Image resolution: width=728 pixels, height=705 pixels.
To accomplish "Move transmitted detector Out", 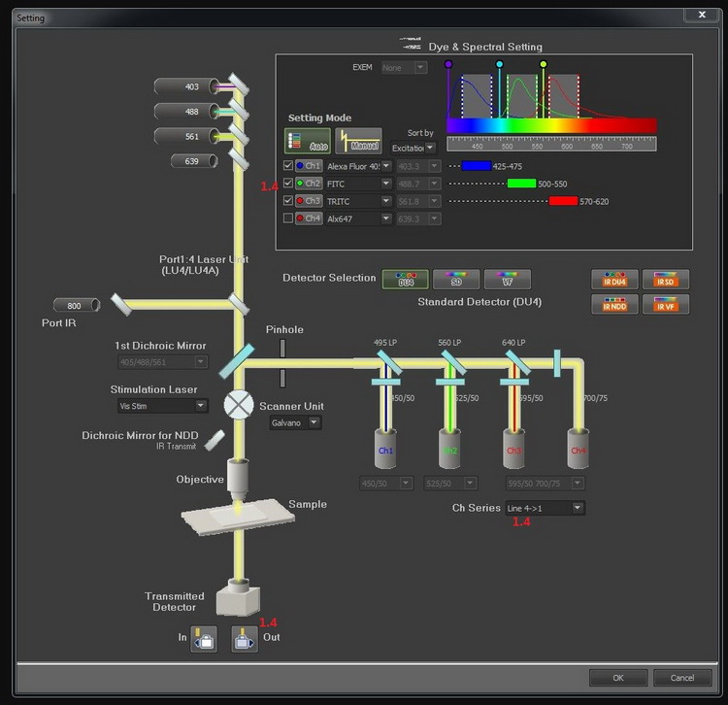I will 245,640.
